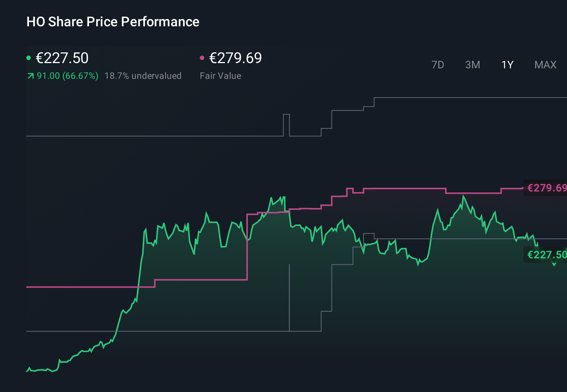Switch to the 3M time range tab
Screen dimensions: 567x392
click(472, 65)
